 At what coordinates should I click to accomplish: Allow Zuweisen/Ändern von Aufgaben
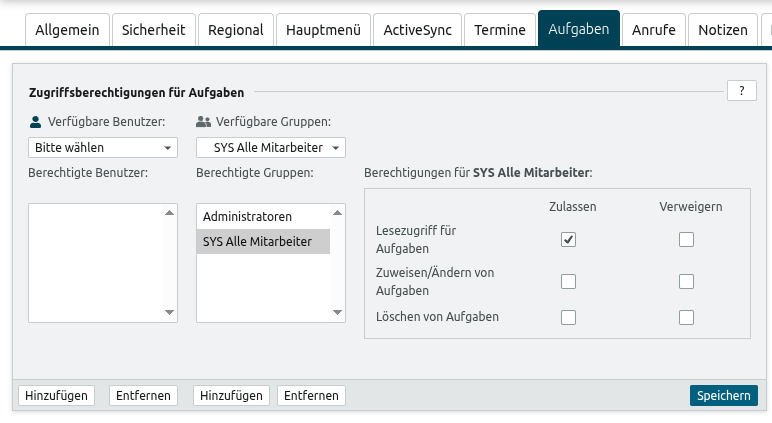coord(568,281)
